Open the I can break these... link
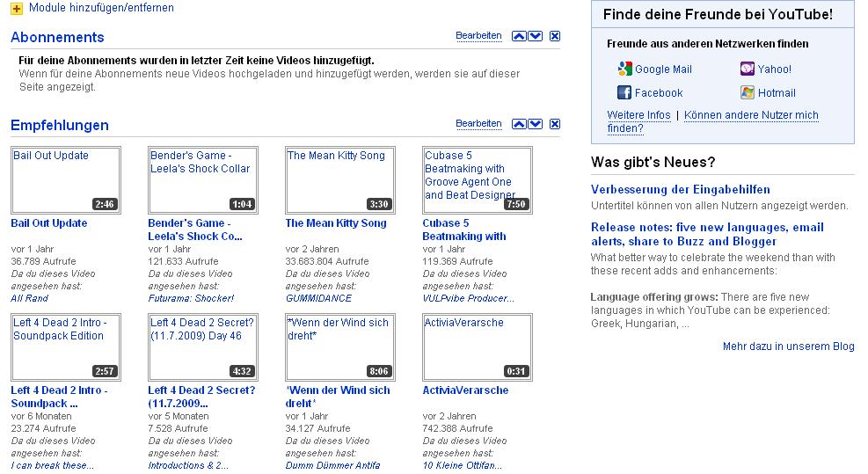The width and height of the screenshot is (868, 474). 53,466
